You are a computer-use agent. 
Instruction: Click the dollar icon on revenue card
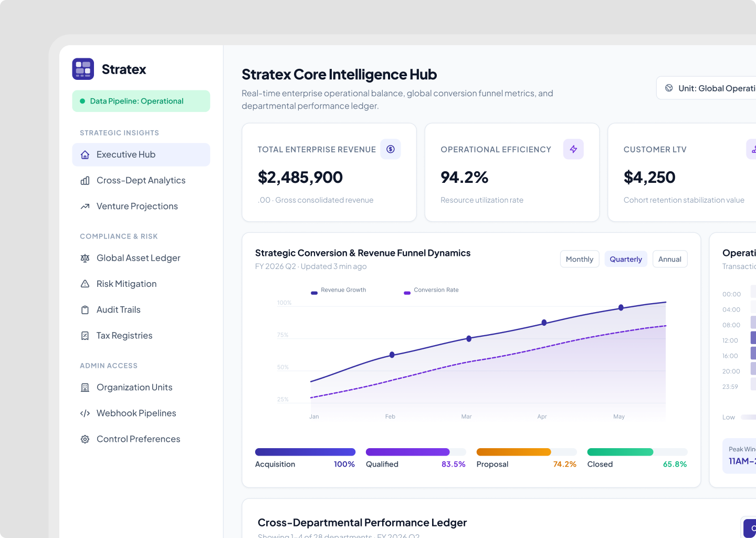tap(391, 149)
